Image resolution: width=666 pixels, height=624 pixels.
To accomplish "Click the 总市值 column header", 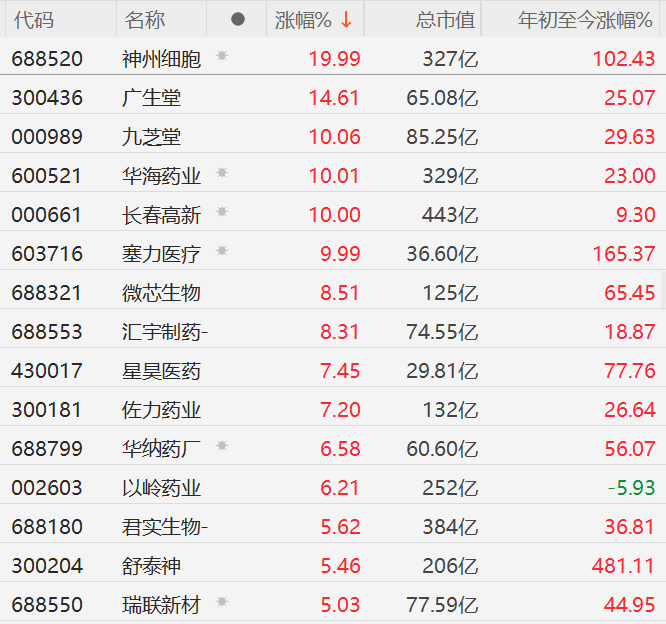I will (445, 20).
